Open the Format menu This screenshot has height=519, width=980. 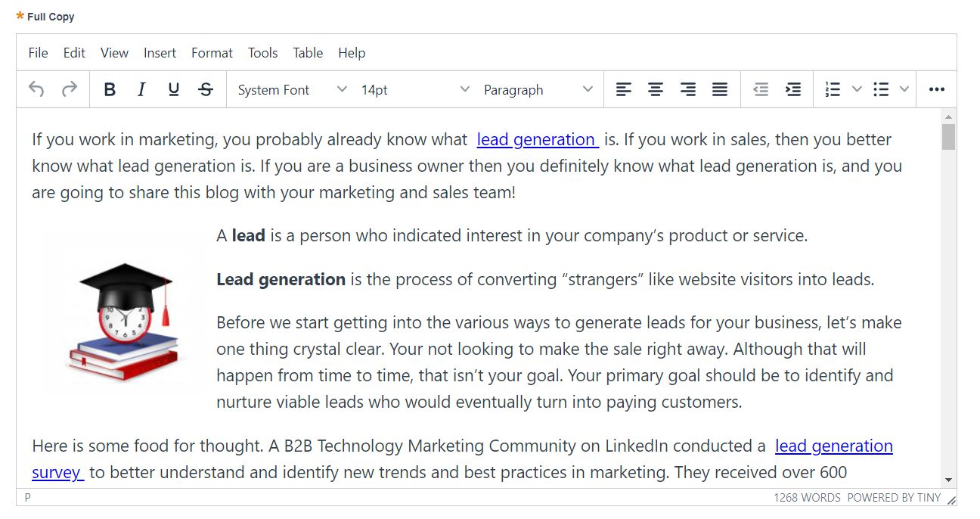click(212, 52)
